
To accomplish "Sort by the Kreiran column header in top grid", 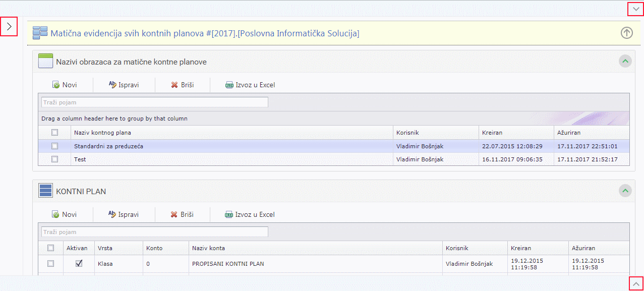I will coord(492,133).
